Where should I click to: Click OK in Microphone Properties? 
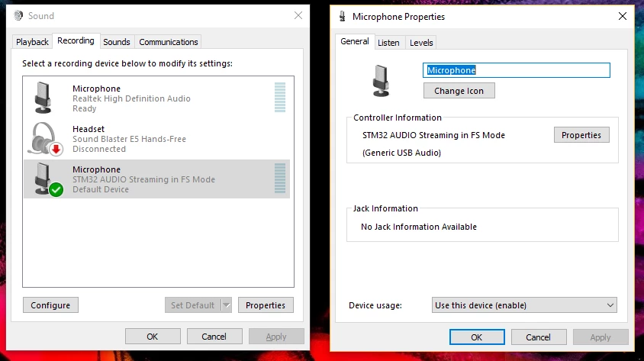[x=476, y=337]
